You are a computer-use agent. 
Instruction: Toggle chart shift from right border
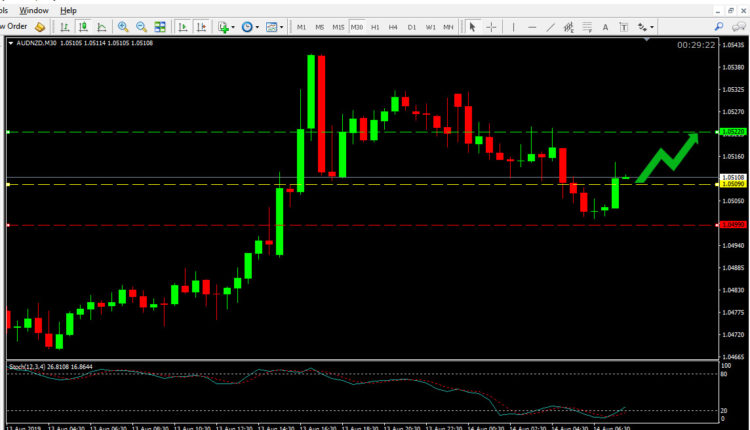[x=201, y=27]
